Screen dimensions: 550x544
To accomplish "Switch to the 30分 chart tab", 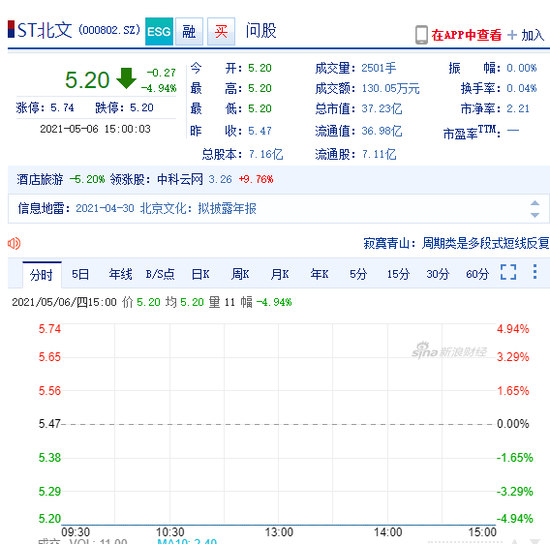I will (438, 274).
